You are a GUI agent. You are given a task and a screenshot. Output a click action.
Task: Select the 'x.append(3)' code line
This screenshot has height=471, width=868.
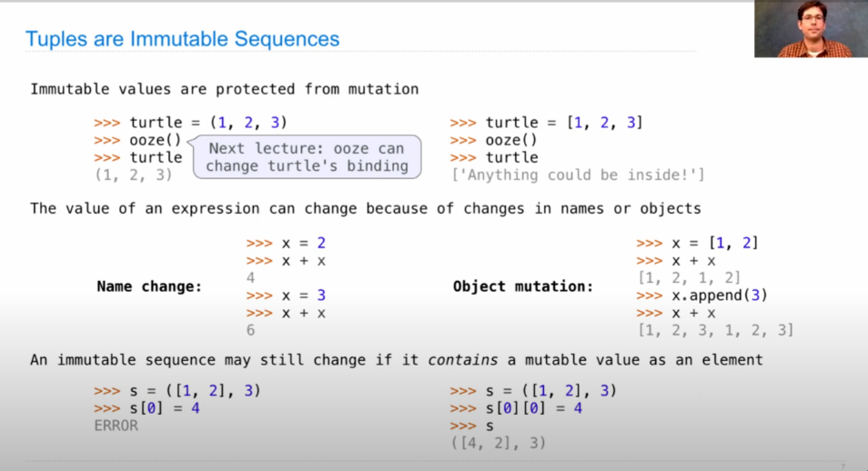701,295
